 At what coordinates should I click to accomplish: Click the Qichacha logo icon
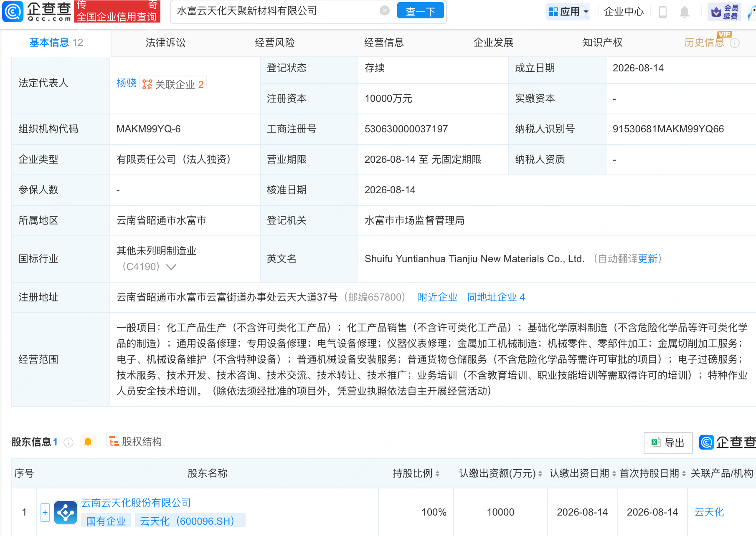13,11
